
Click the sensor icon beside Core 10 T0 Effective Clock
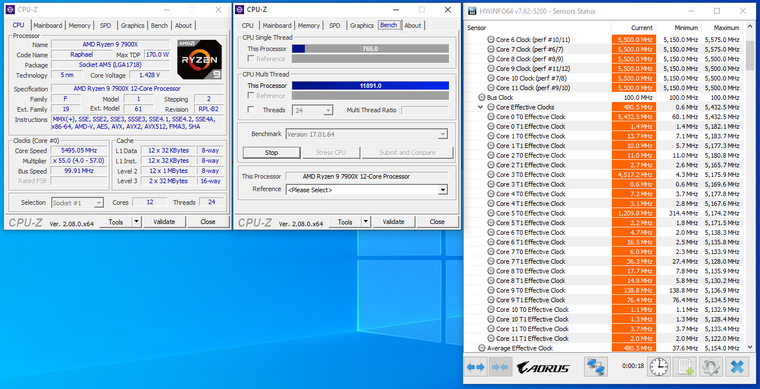(x=491, y=310)
